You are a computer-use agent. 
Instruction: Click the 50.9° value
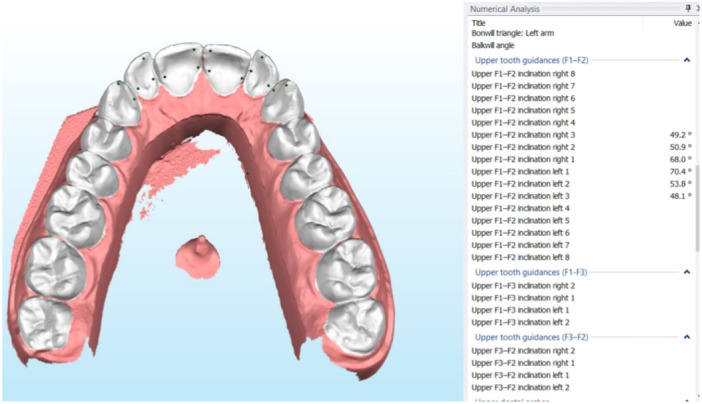click(x=681, y=147)
